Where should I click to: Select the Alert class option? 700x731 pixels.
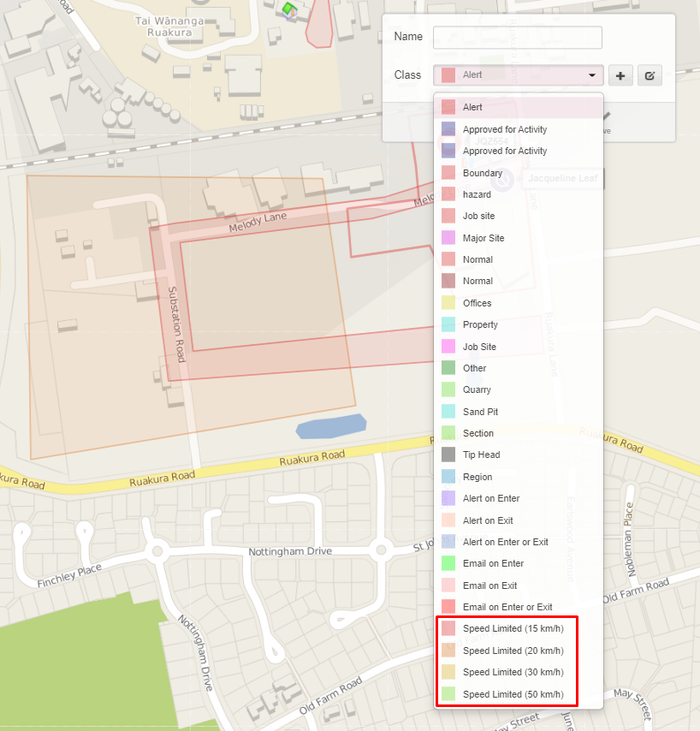(519, 107)
